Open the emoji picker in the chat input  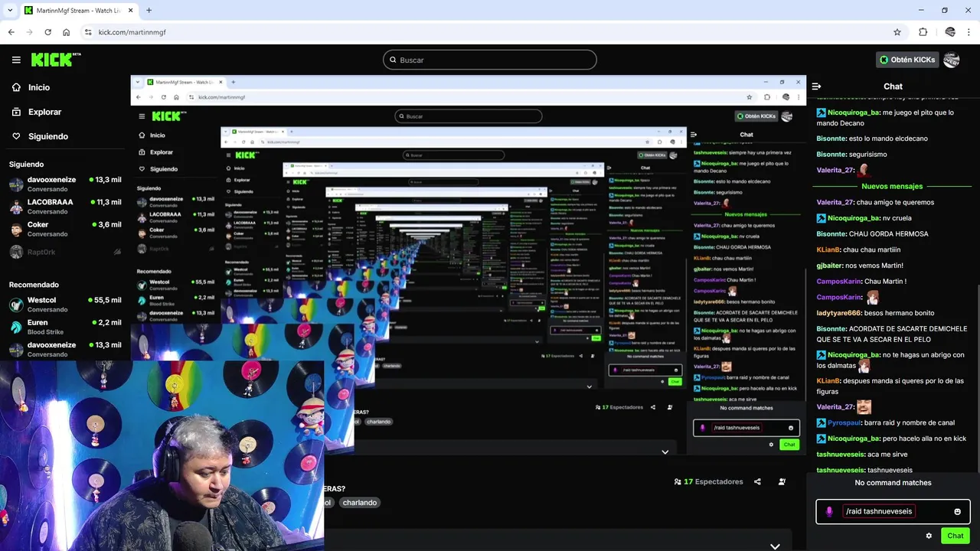point(957,512)
